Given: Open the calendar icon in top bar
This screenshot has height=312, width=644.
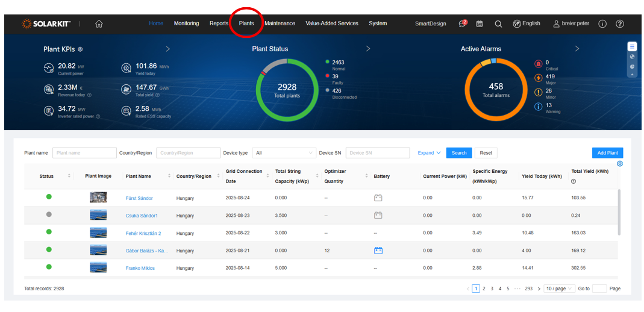Looking at the screenshot, I should pos(480,24).
